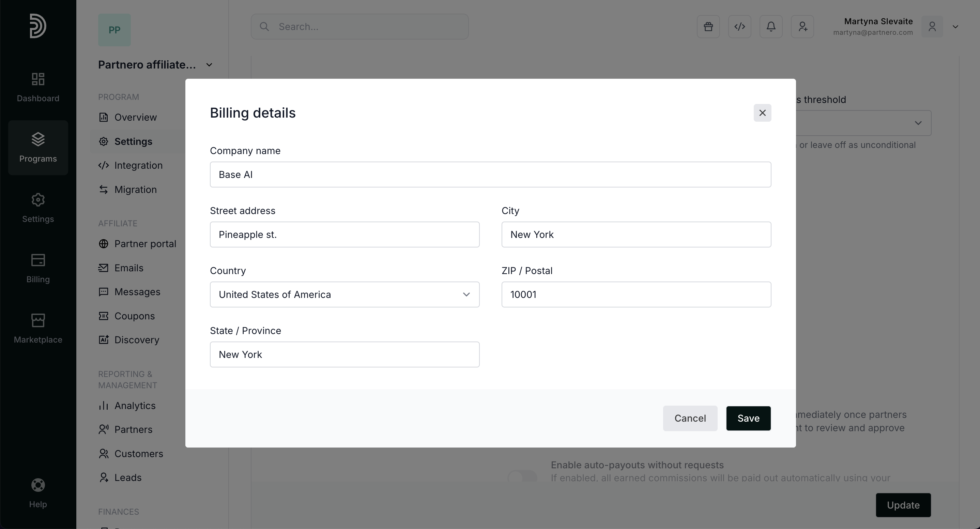Expand the Country dropdown
This screenshot has width=980, height=529.
point(344,294)
